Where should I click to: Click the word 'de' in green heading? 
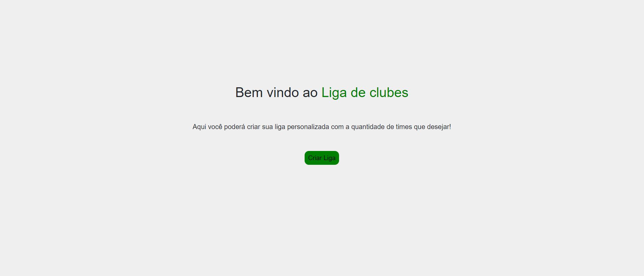[x=358, y=93]
